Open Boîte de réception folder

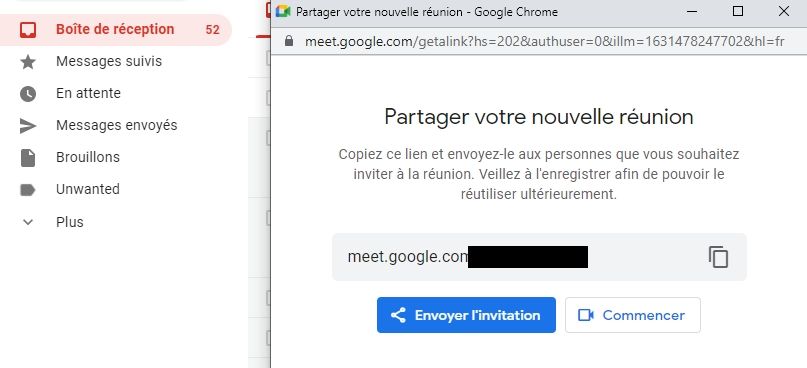116,30
